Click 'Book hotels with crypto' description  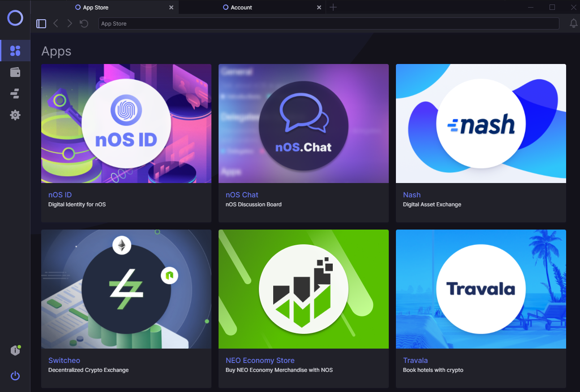433,370
